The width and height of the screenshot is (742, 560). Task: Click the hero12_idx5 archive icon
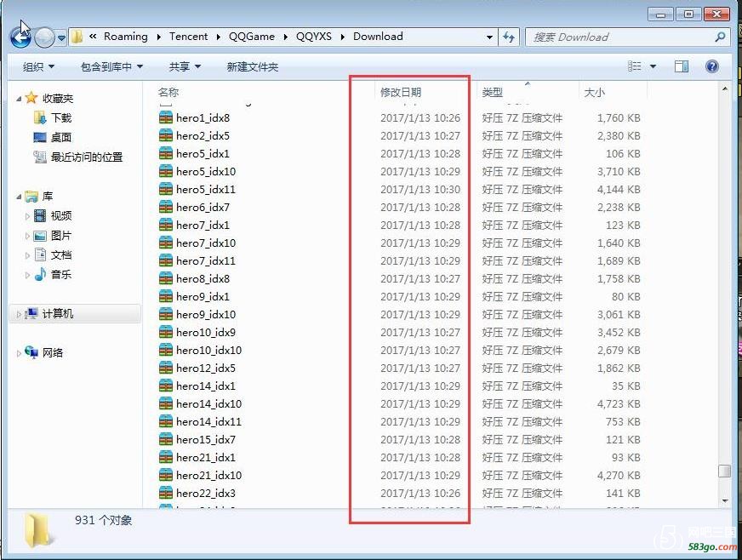[166, 368]
